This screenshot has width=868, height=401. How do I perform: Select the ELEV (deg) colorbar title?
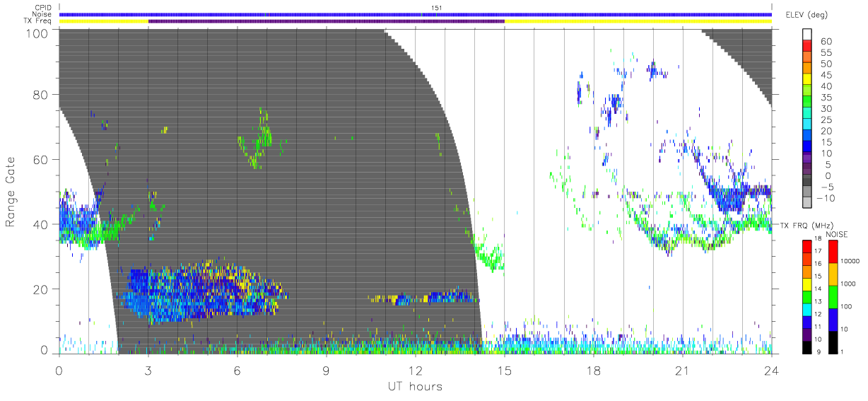coord(807,14)
